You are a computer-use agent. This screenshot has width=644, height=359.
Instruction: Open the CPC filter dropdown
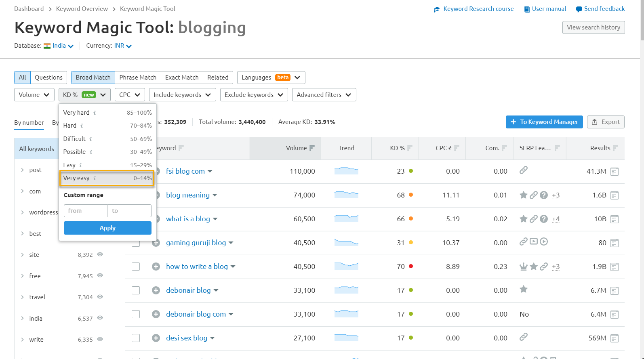click(x=130, y=95)
